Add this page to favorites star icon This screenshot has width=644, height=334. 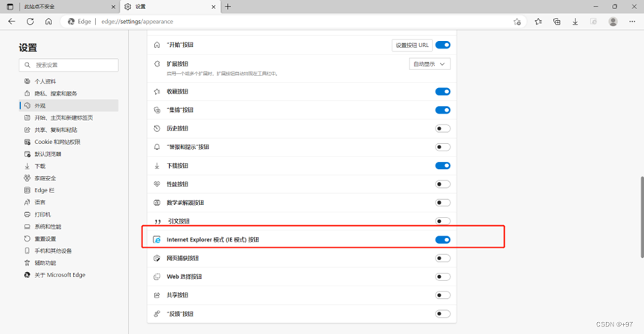[517, 22]
